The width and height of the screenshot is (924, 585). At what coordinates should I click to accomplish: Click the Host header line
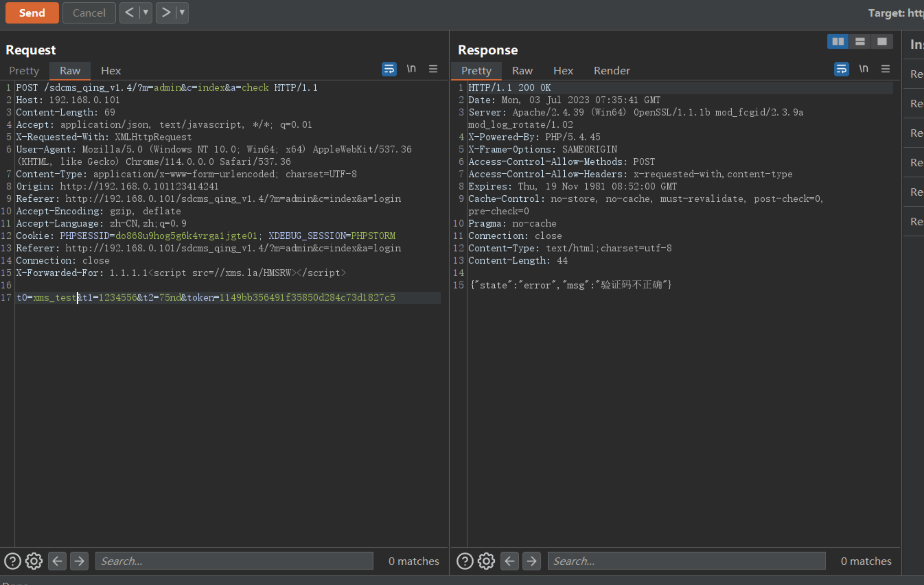[68, 100]
